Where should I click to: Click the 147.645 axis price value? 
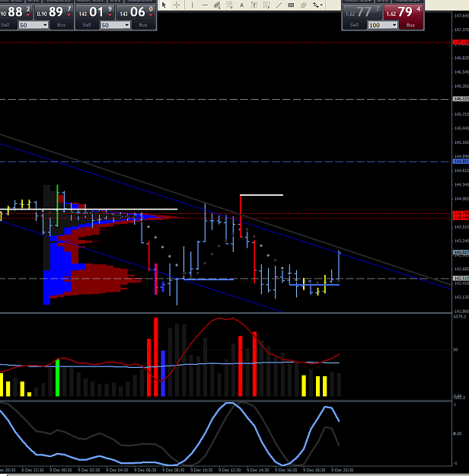[461, 15]
